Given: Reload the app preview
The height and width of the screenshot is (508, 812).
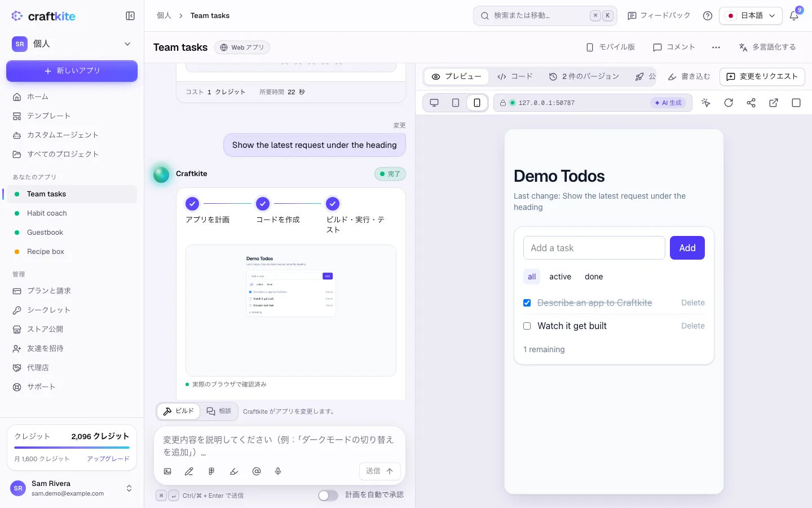Looking at the screenshot, I should (x=729, y=103).
